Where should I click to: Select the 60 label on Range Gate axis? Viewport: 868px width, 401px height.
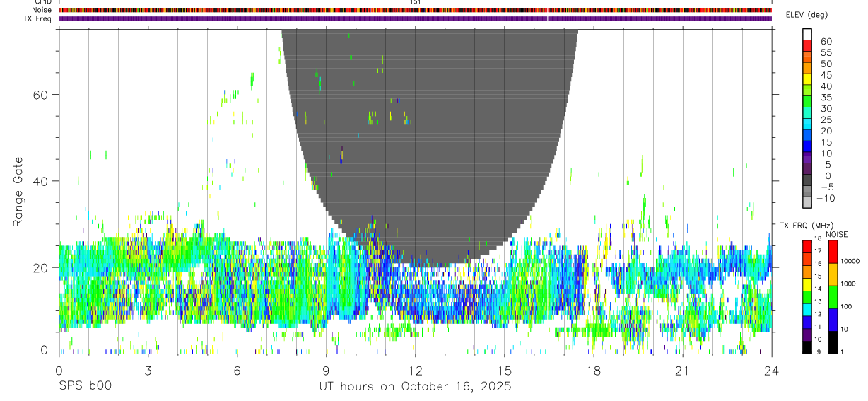click(x=41, y=94)
